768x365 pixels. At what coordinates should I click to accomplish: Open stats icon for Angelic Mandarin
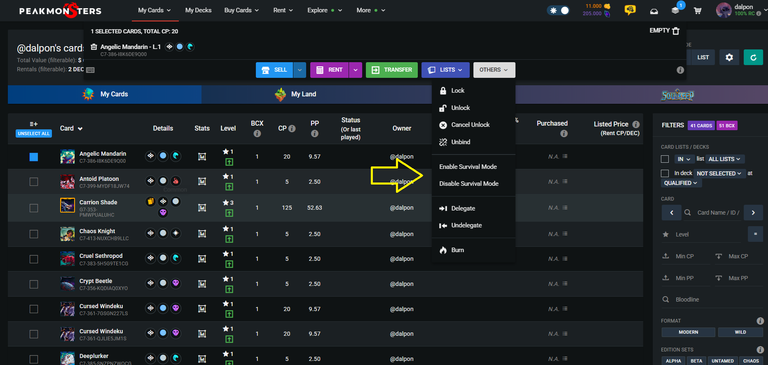[x=202, y=157]
